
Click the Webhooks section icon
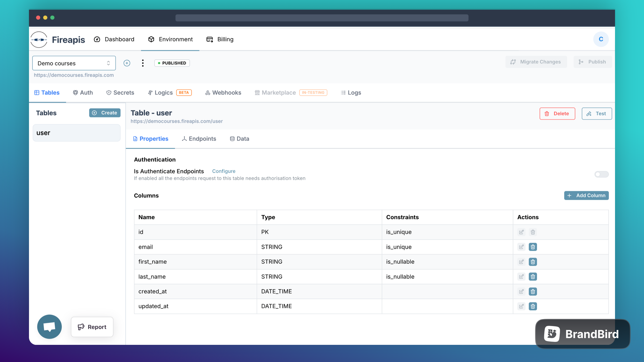pyautogui.click(x=207, y=93)
